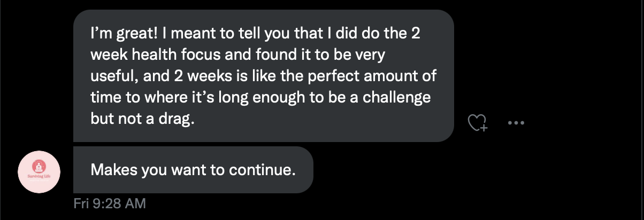Click the word "useful" in the first bubble
Image resolution: width=644 pixels, height=220 pixels.
109,76
